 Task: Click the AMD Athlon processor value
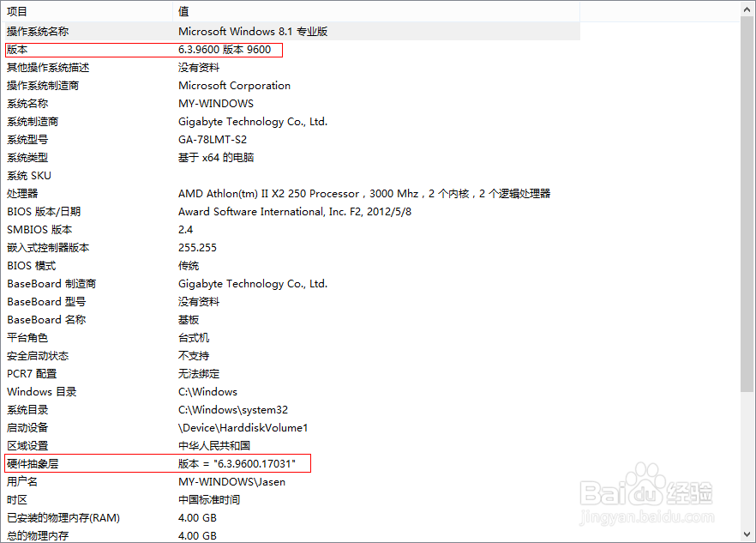[364, 194]
